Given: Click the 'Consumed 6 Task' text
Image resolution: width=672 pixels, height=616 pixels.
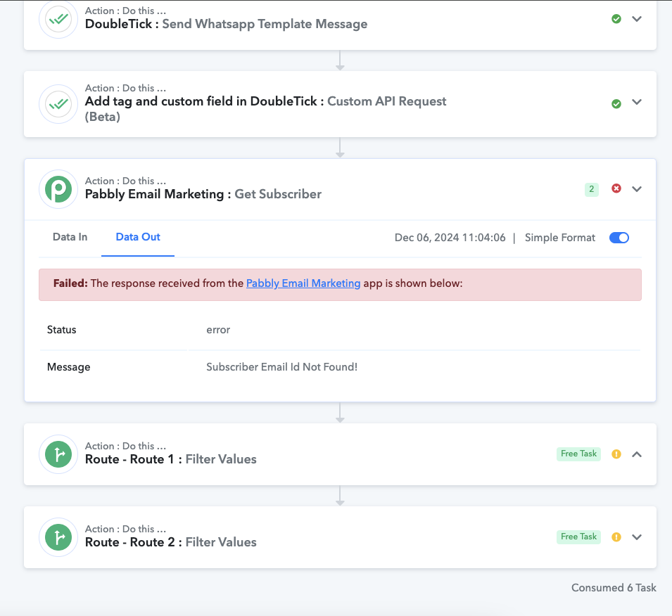Looking at the screenshot, I should point(614,588).
